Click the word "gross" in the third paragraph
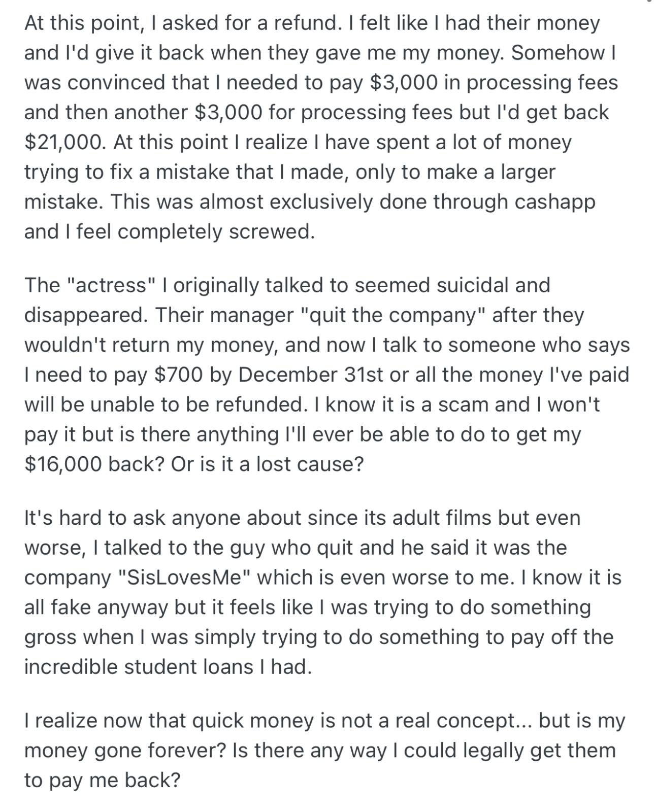This screenshot has height=812, width=656. (49, 637)
